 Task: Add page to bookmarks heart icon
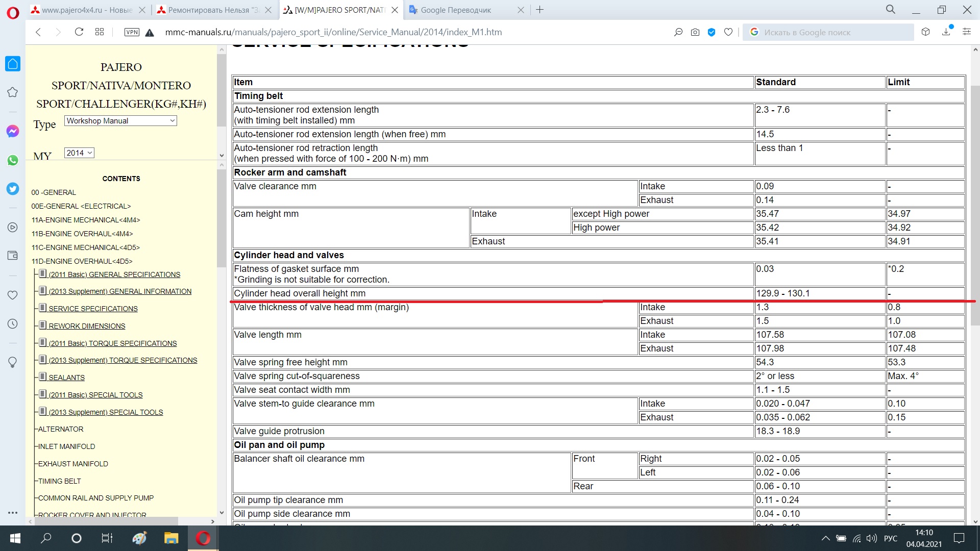(x=728, y=32)
